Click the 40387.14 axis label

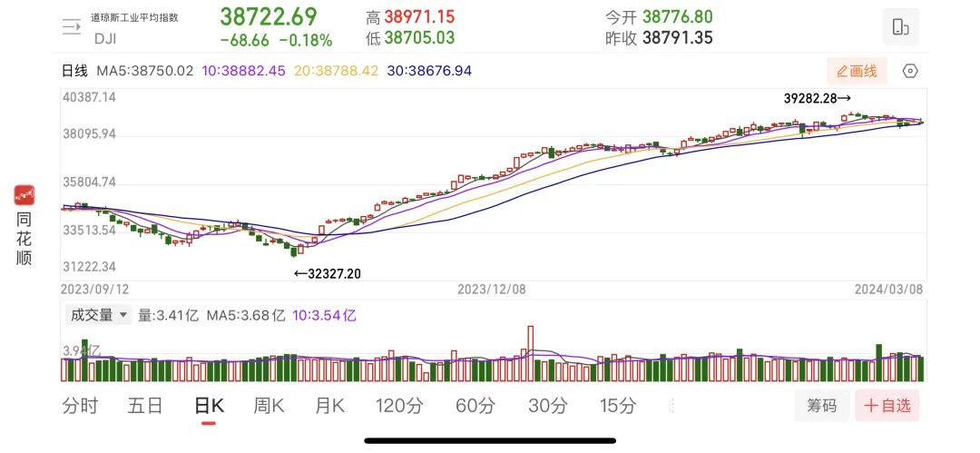click(89, 98)
